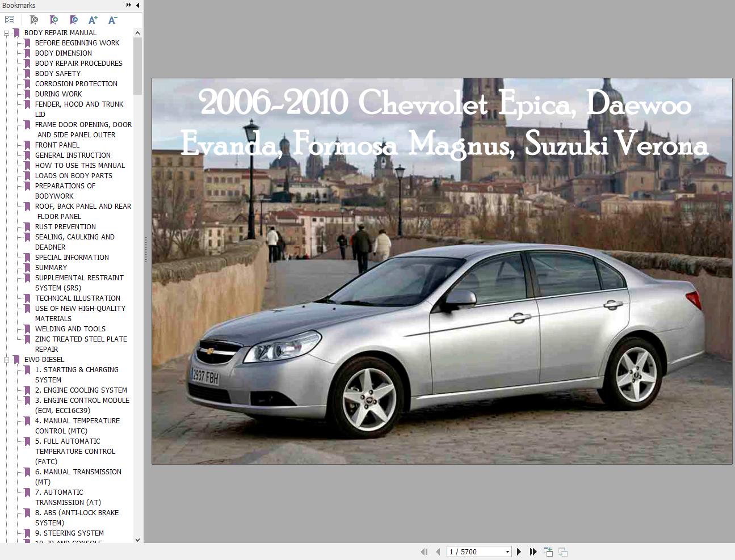This screenshot has width=735, height=560.
Task: Open the bookmarks options list icon
Action: [x=10, y=20]
